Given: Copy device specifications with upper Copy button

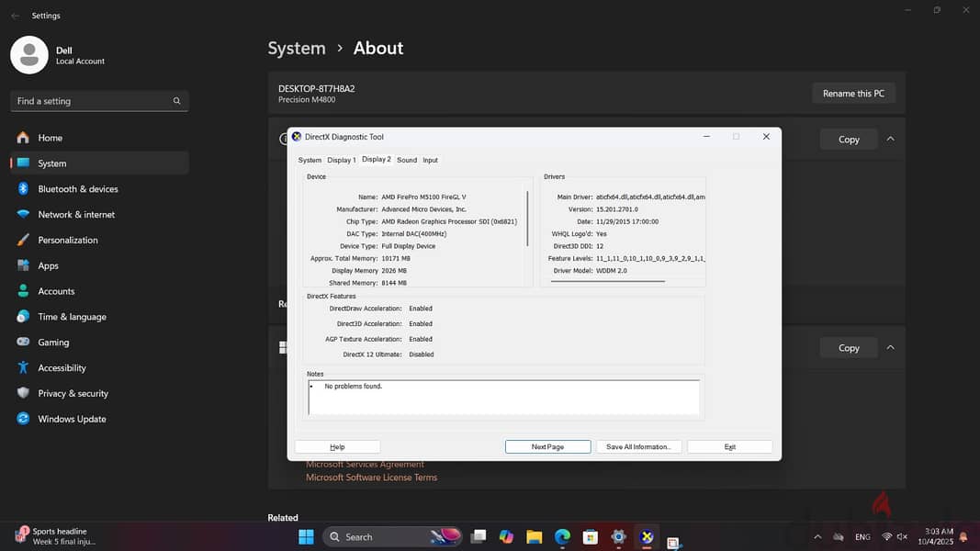Looking at the screenshot, I should coord(849,140).
